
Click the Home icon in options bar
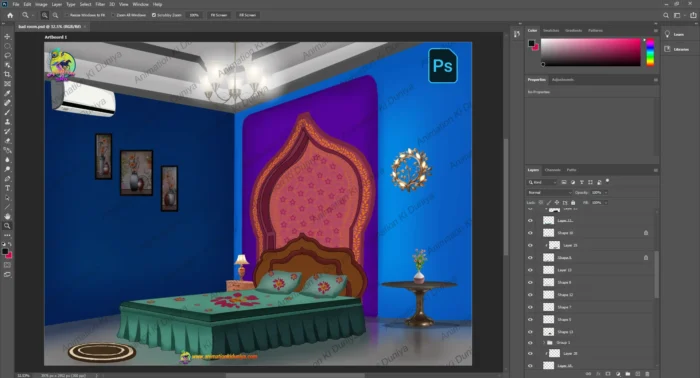coord(10,15)
